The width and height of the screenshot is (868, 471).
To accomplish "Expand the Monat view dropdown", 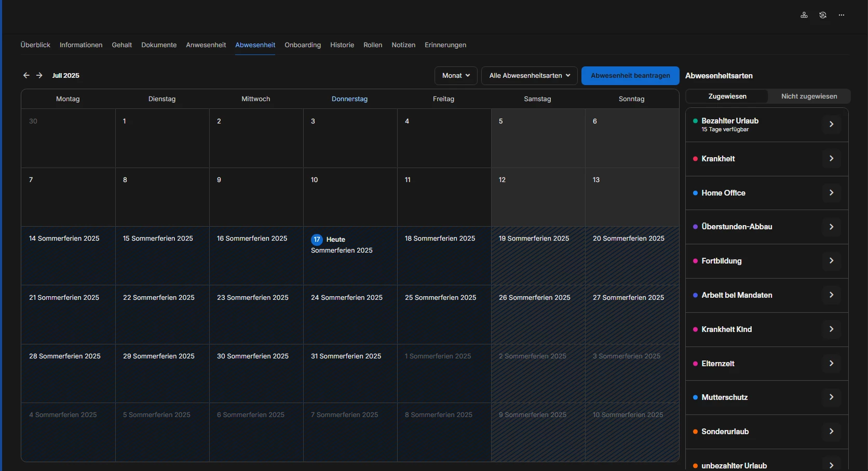I will 456,76.
